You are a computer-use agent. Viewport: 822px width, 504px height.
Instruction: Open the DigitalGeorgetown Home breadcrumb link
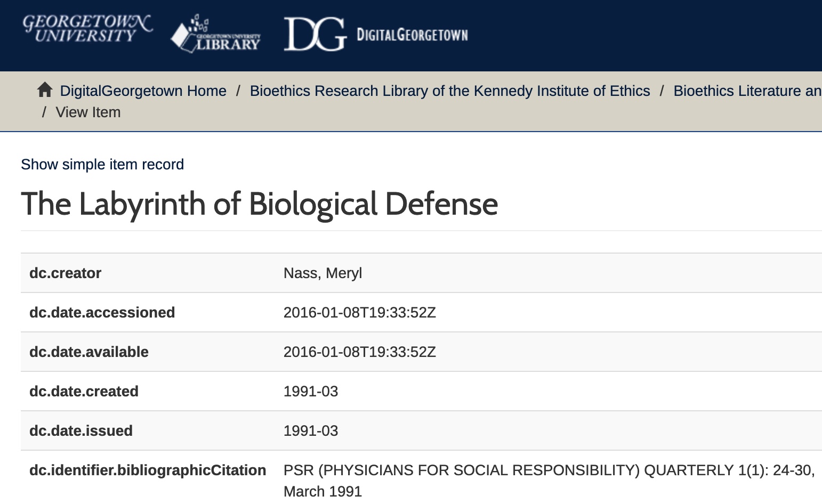coord(143,91)
